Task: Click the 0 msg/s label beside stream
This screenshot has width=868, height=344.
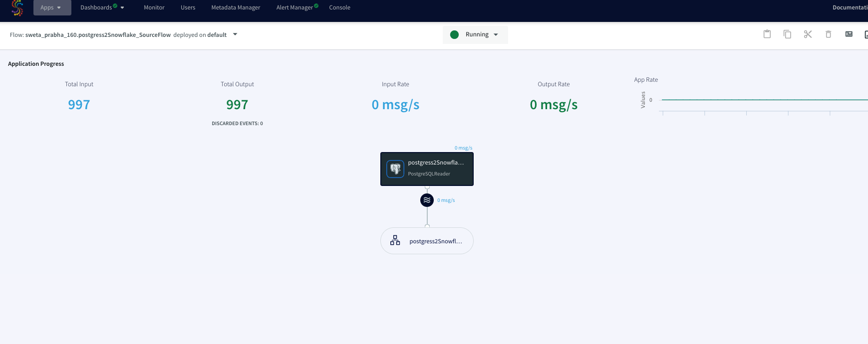Action: tap(446, 200)
